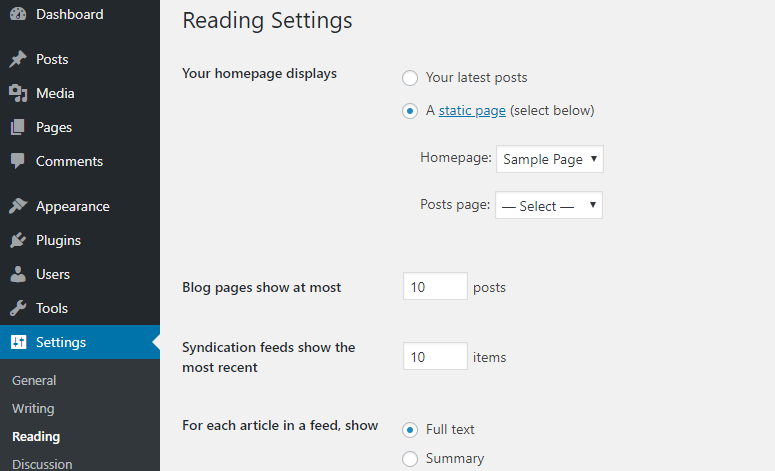775x471 pixels.
Task: Select the 'A static page' radio option
Action: 410,111
